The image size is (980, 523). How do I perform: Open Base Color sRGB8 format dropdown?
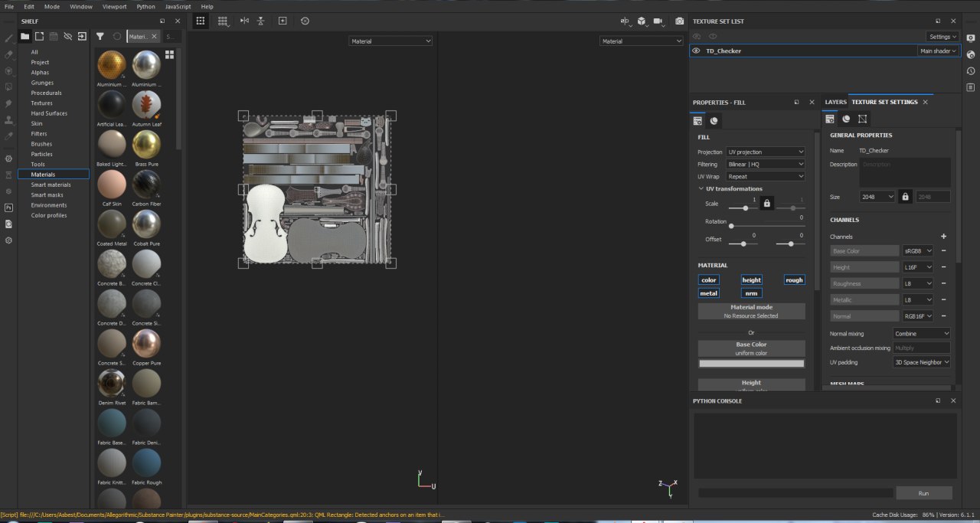(919, 250)
